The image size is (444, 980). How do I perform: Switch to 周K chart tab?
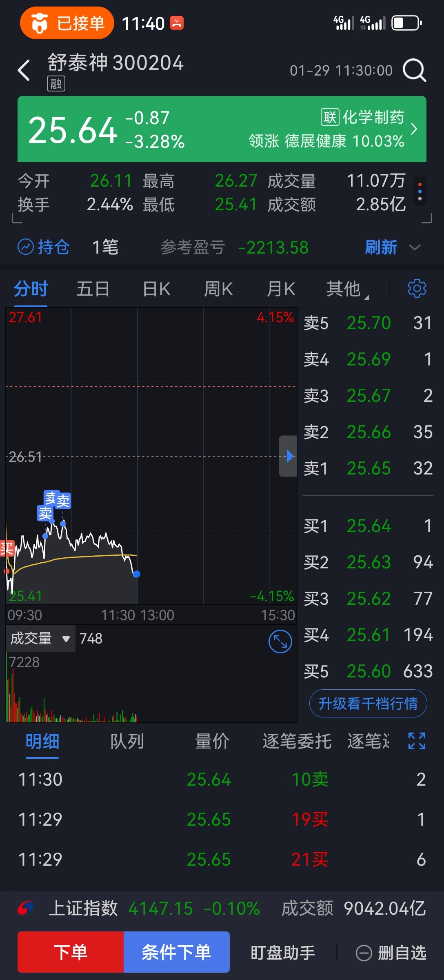click(219, 289)
